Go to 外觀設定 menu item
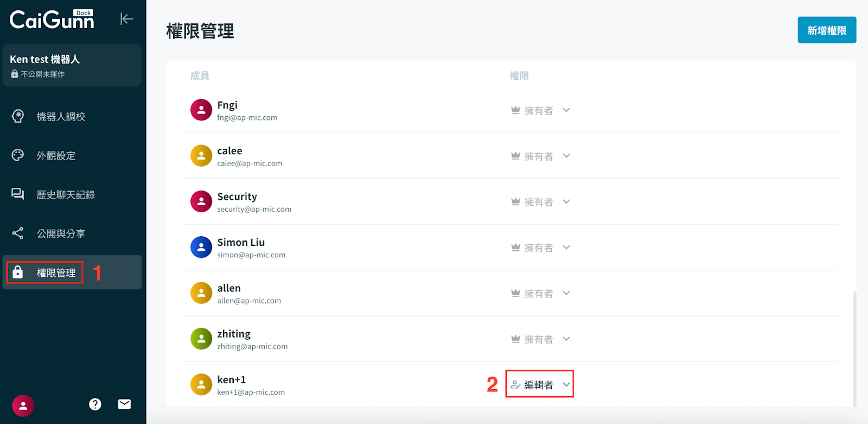The width and height of the screenshot is (868, 424). [x=56, y=156]
